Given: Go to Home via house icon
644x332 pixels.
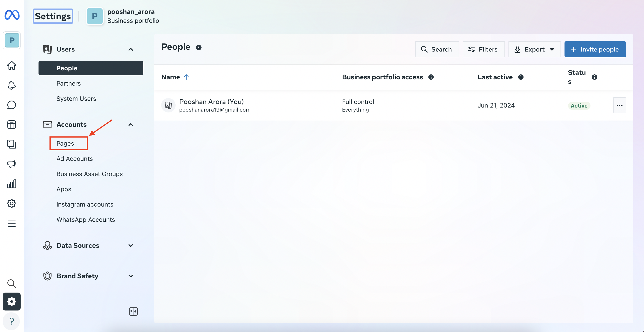Looking at the screenshot, I should pos(11,65).
